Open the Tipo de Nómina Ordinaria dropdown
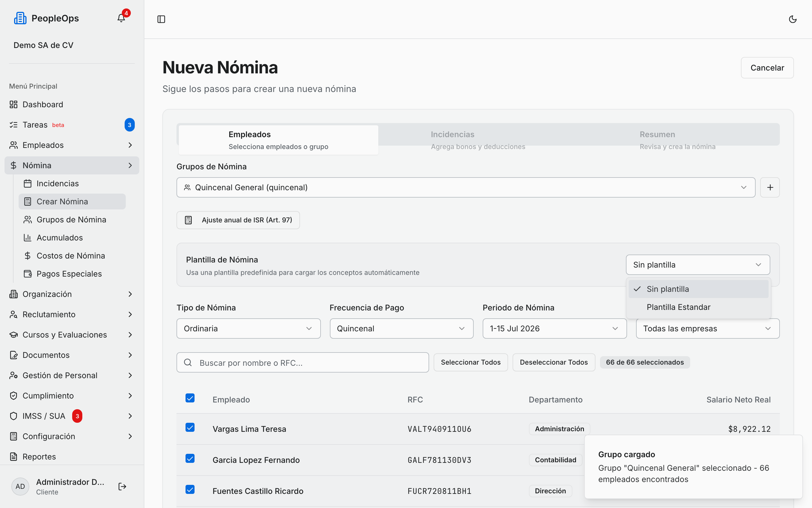The width and height of the screenshot is (812, 508). pyautogui.click(x=248, y=329)
